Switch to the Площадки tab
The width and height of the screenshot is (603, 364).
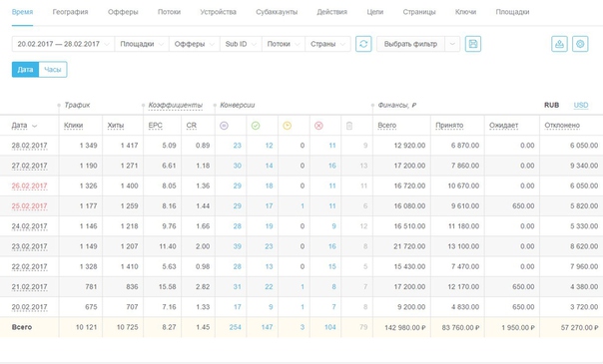(x=512, y=12)
